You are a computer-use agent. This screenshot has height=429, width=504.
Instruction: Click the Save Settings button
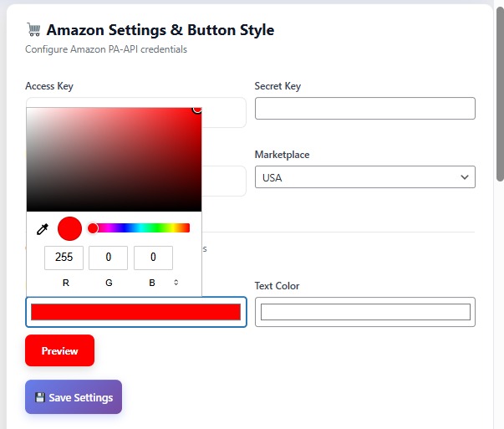click(x=74, y=397)
